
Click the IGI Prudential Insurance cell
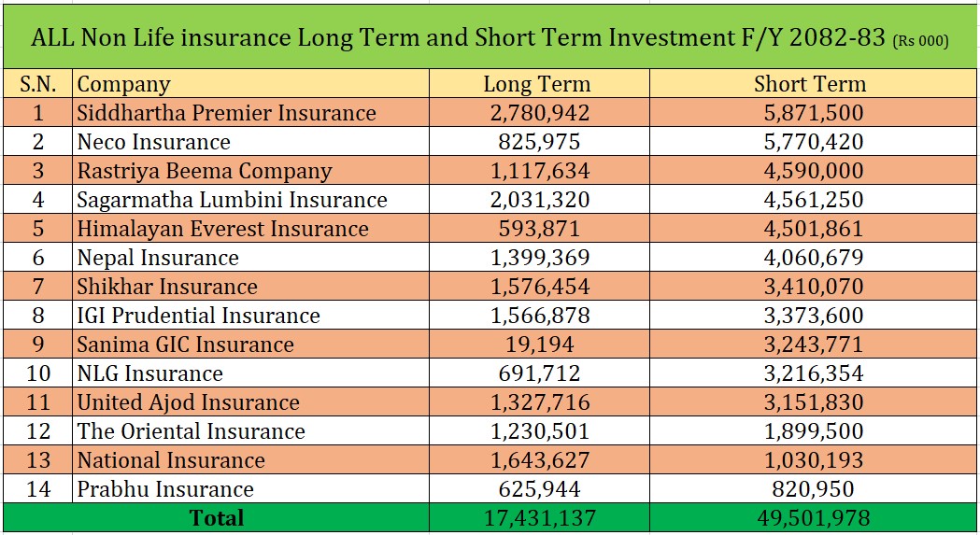pos(199,316)
